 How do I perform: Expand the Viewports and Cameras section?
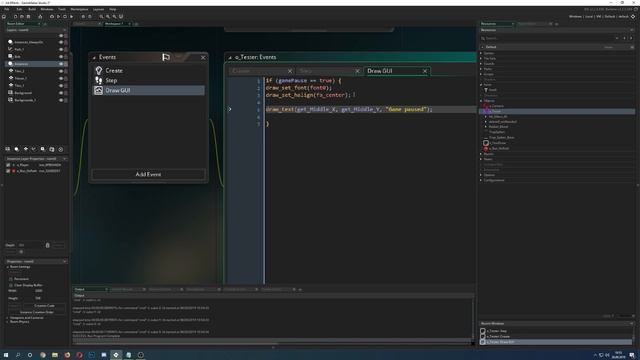pos(7,318)
